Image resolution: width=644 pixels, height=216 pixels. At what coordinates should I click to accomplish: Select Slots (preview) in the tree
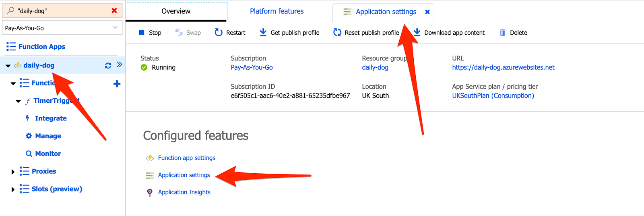[x=57, y=189]
